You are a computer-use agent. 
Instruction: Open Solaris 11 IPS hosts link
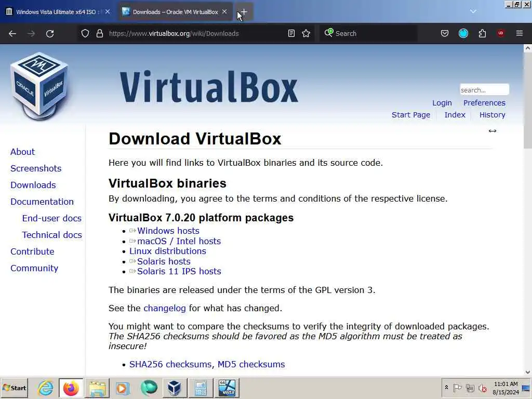point(179,271)
